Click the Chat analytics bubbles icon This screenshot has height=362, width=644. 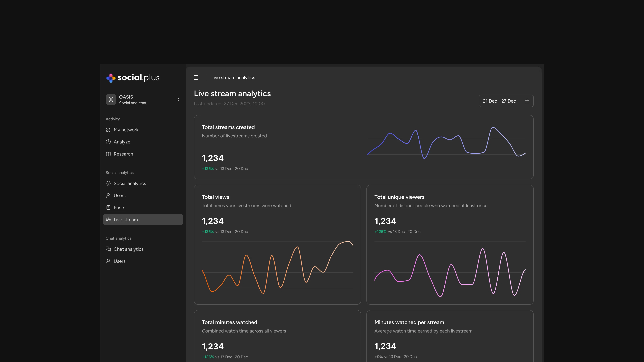click(108, 249)
